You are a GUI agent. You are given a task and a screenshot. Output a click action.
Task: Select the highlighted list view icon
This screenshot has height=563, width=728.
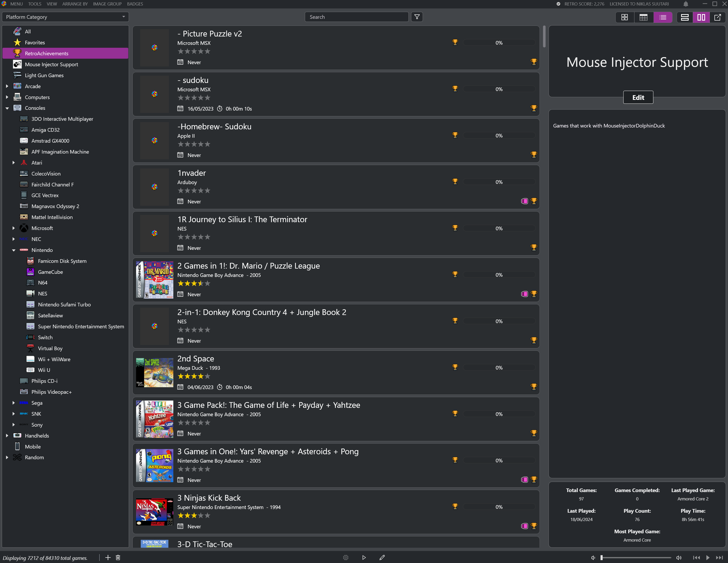[x=663, y=17]
